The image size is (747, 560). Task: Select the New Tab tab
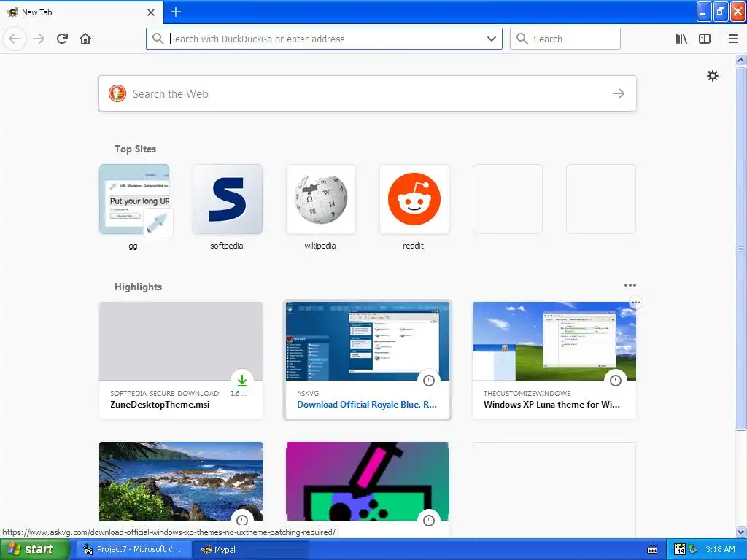pos(82,12)
